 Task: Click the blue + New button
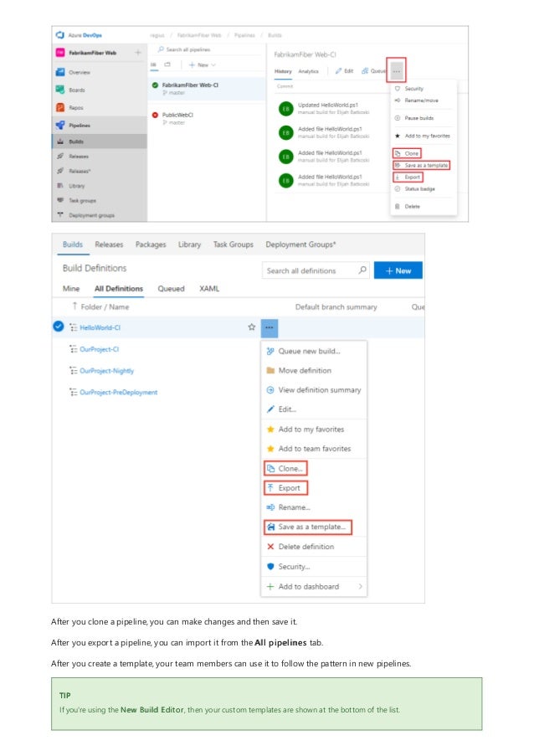[x=398, y=270]
